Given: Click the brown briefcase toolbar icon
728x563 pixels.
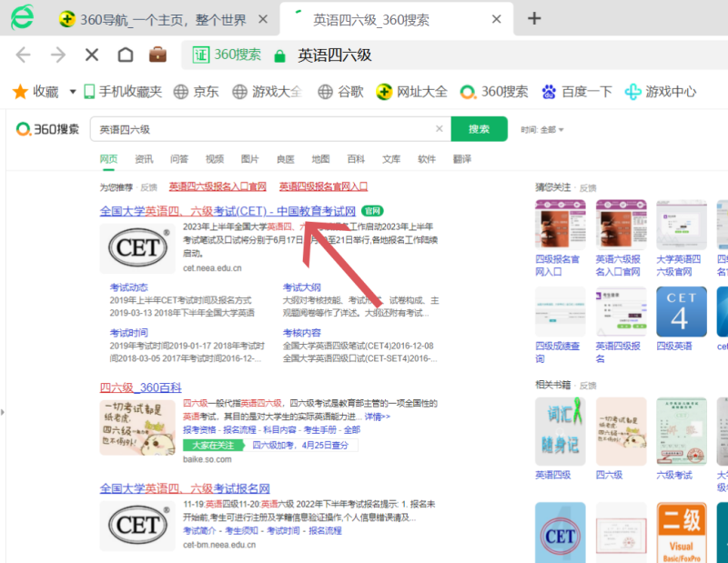Looking at the screenshot, I should click(157, 55).
